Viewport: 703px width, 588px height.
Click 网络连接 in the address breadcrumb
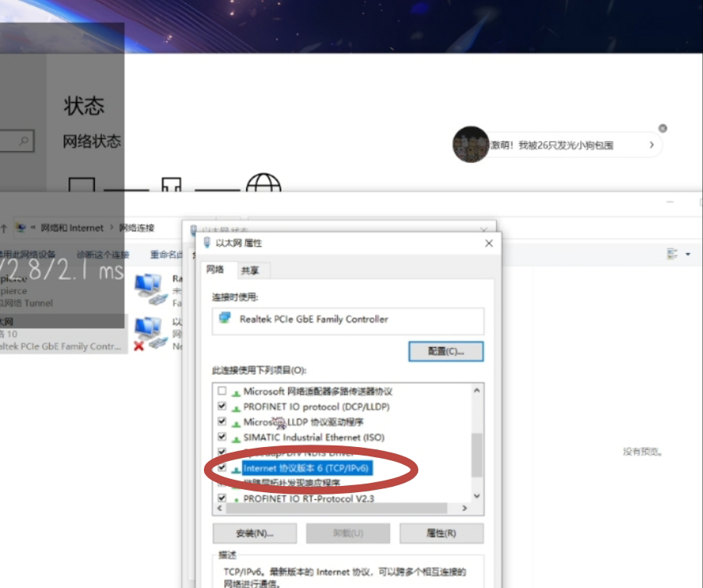point(137,228)
